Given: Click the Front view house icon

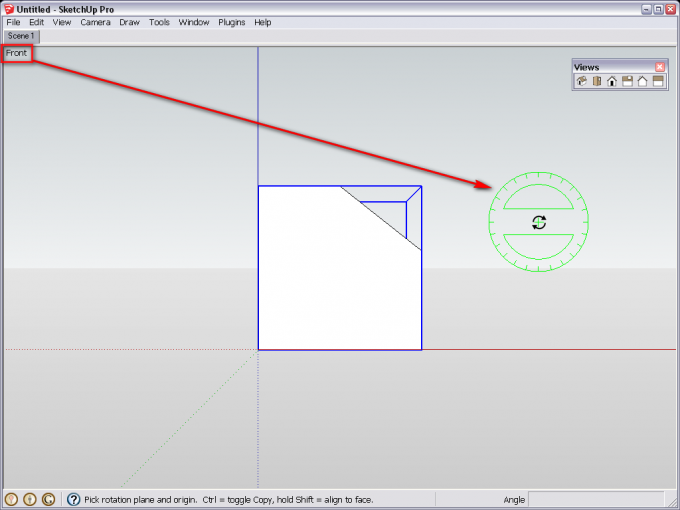Looking at the screenshot, I should coord(611,82).
